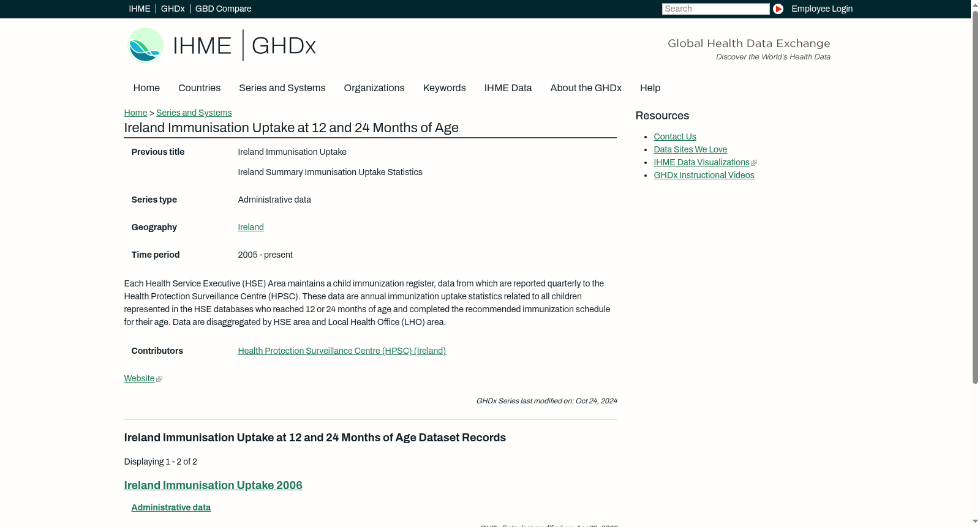Image resolution: width=980 pixels, height=527 pixels.
Task: Click the GHDx wordmark in header
Action: pyautogui.click(x=284, y=46)
